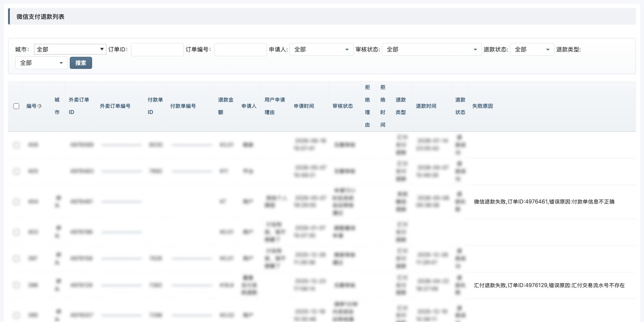Click the 微信支付退款列表 page title
644x322 pixels.
pyautogui.click(x=40, y=17)
